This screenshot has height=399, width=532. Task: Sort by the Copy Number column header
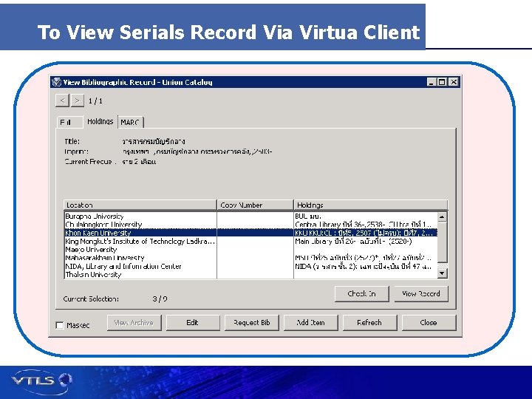[255, 205]
